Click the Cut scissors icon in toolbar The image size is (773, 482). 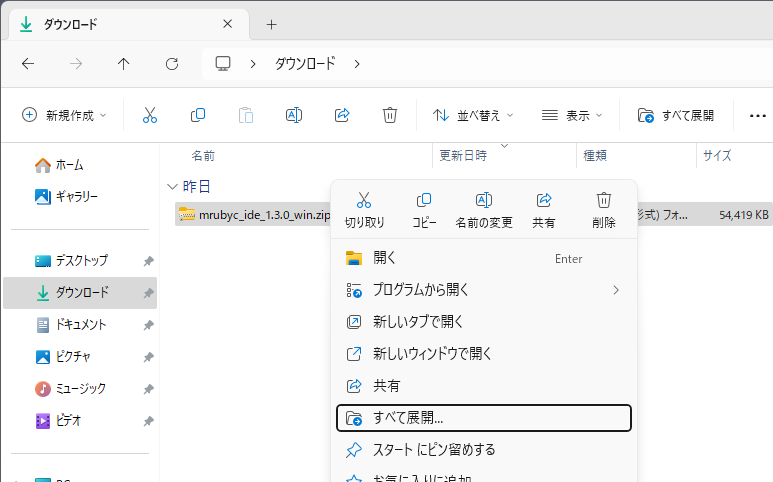[150, 115]
